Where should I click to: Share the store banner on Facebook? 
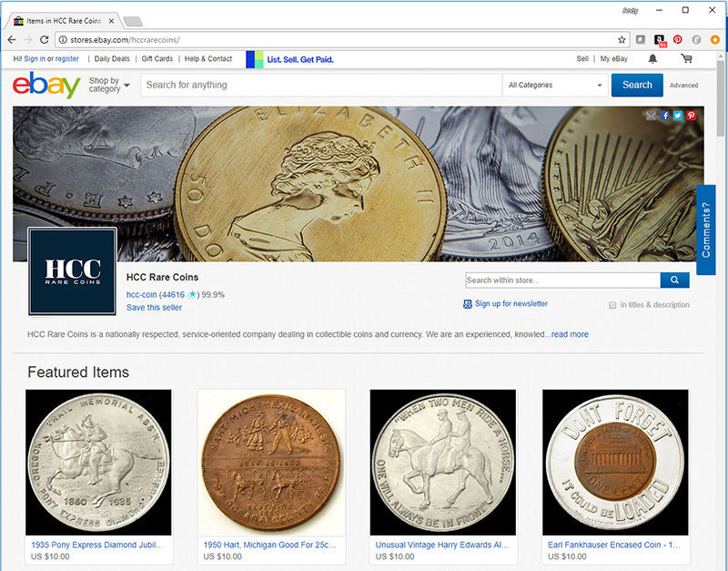pyautogui.click(x=665, y=116)
